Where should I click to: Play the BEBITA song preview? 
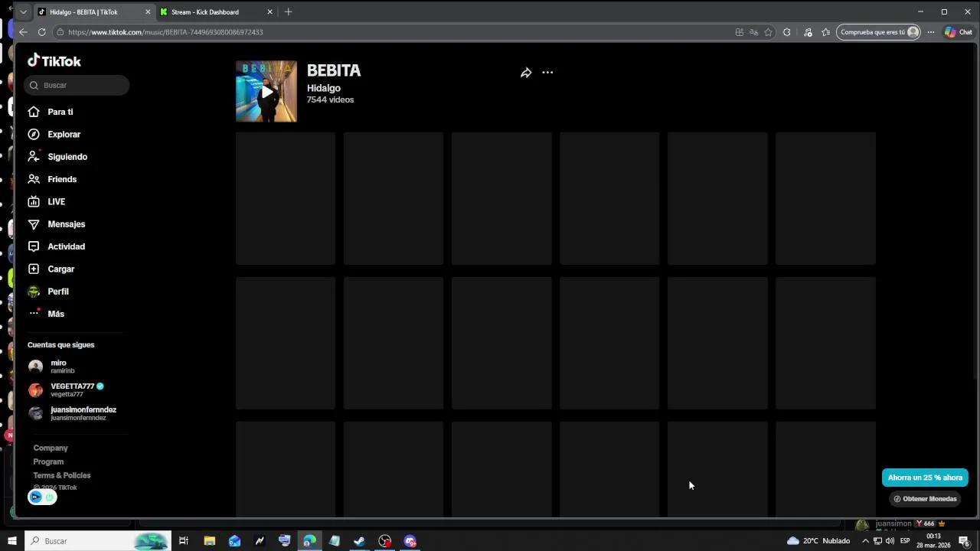pos(266,92)
